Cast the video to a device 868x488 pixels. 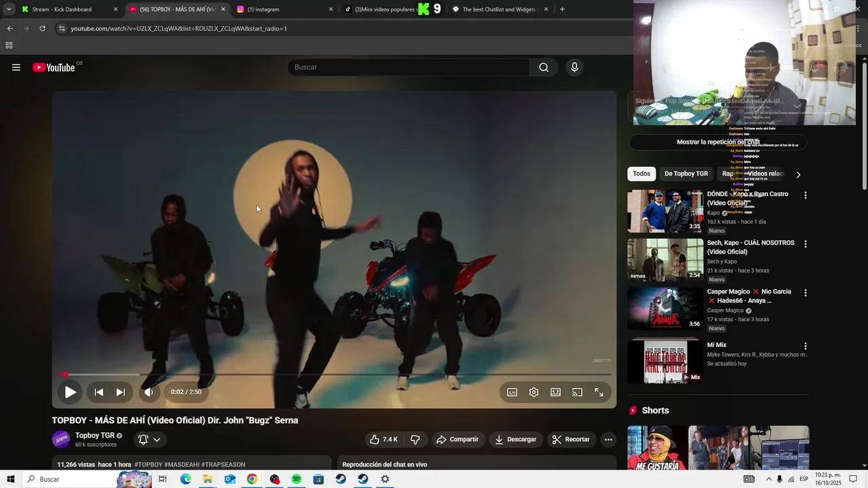click(x=577, y=392)
